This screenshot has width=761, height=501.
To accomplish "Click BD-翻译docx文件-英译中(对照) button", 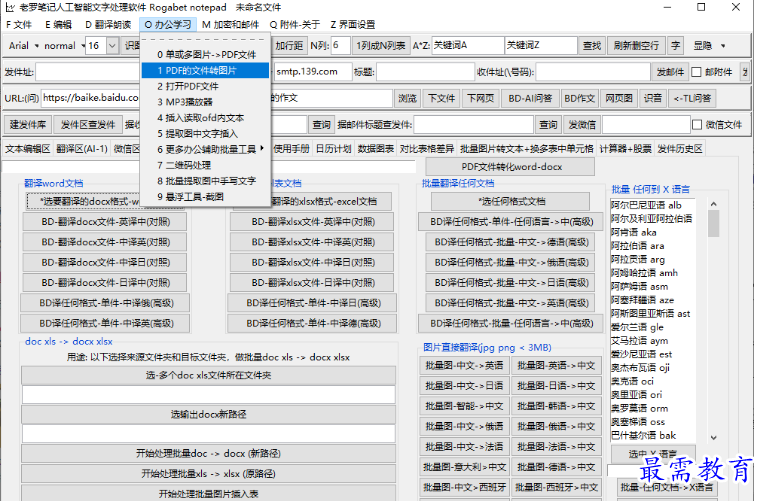I will [105, 222].
